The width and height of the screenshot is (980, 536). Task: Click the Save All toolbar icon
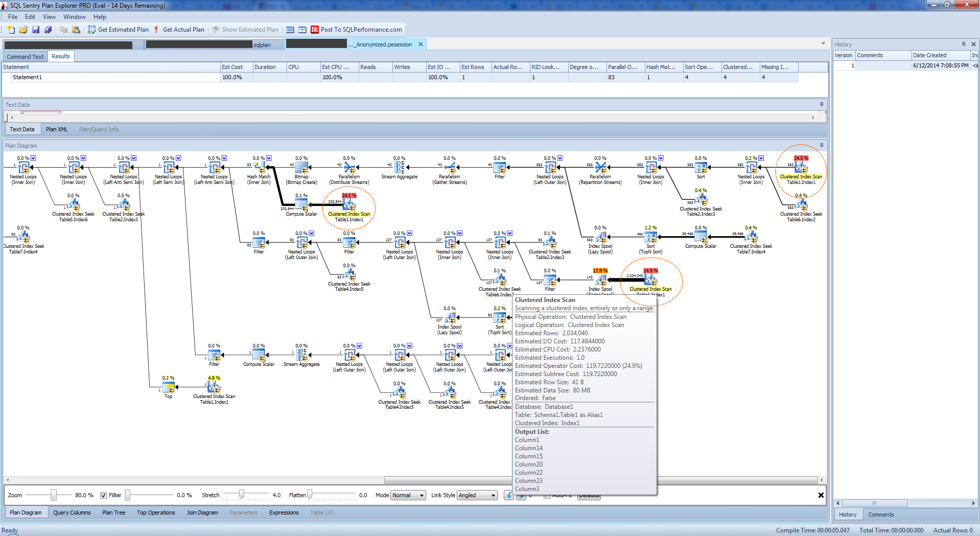coord(48,30)
